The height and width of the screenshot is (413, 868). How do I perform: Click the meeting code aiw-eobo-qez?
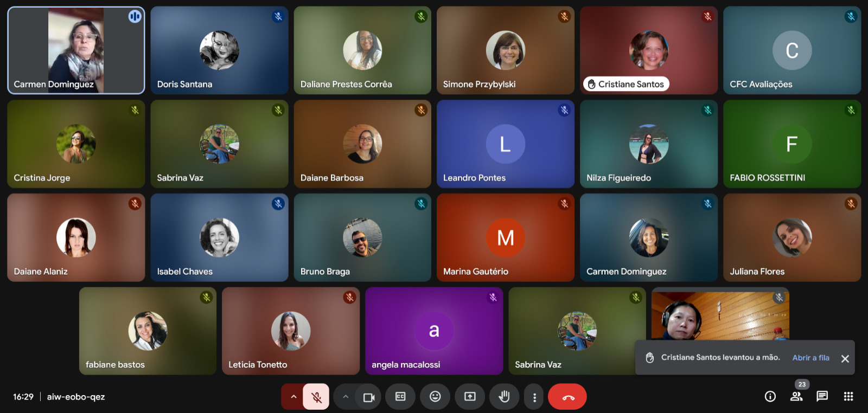(76, 397)
